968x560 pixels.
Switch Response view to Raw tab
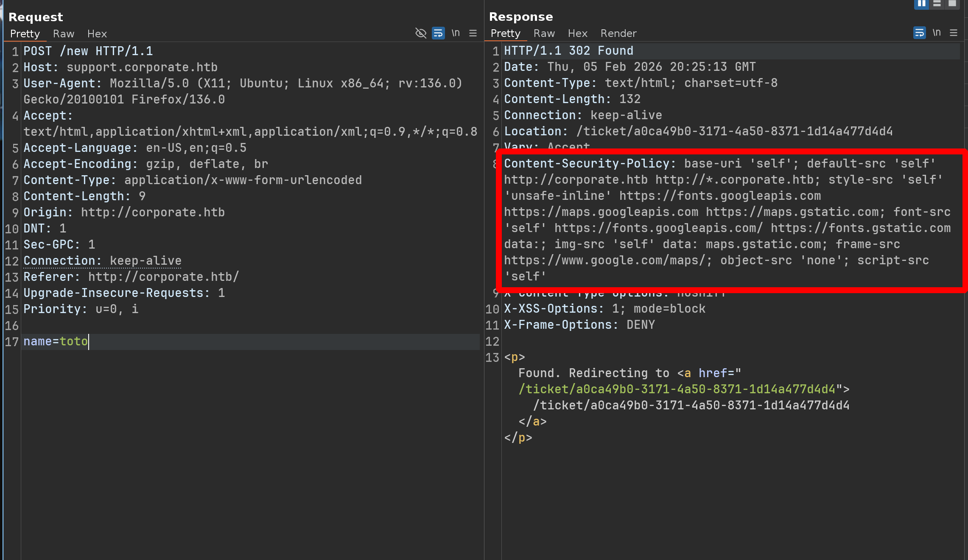click(x=544, y=33)
